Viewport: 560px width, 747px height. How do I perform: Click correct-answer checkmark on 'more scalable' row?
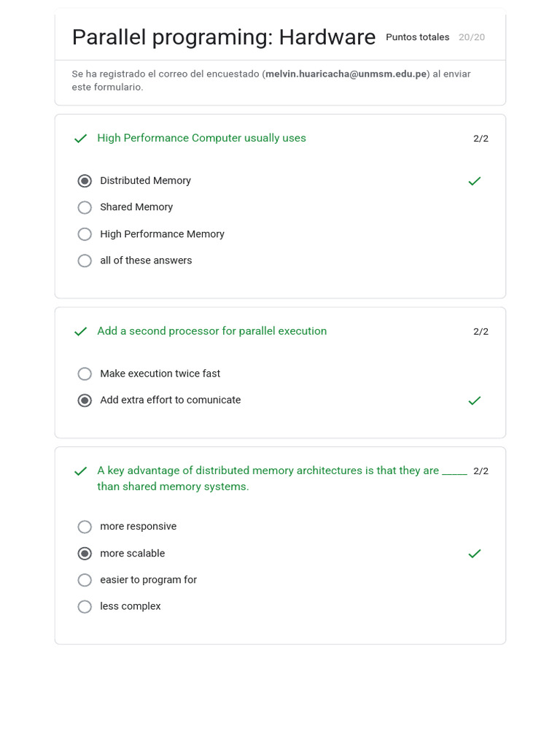pyautogui.click(x=475, y=554)
